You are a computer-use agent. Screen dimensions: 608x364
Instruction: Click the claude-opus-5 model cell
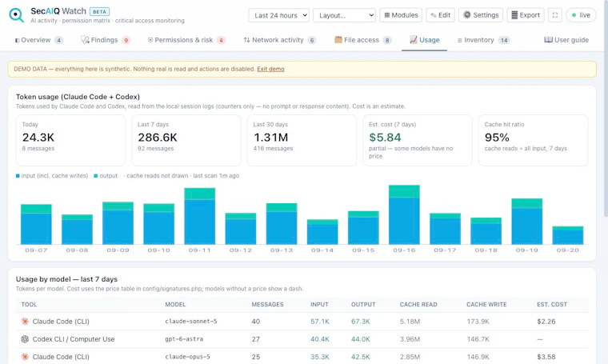click(187, 357)
